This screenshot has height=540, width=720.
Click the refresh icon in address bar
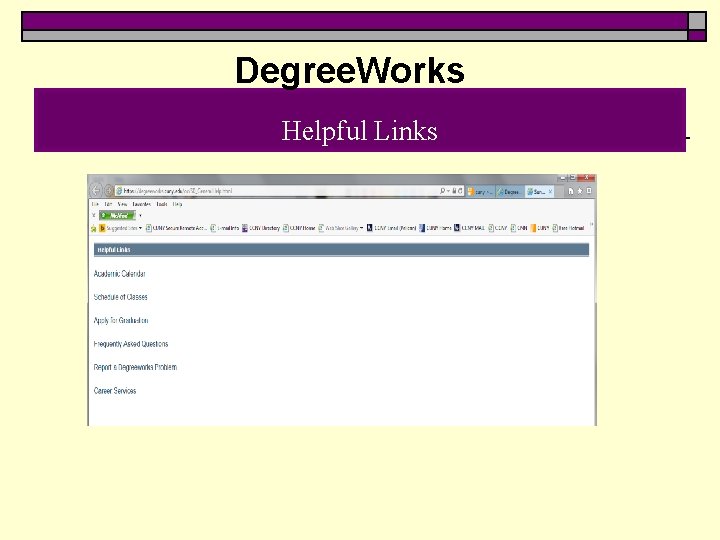click(x=460, y=191)
